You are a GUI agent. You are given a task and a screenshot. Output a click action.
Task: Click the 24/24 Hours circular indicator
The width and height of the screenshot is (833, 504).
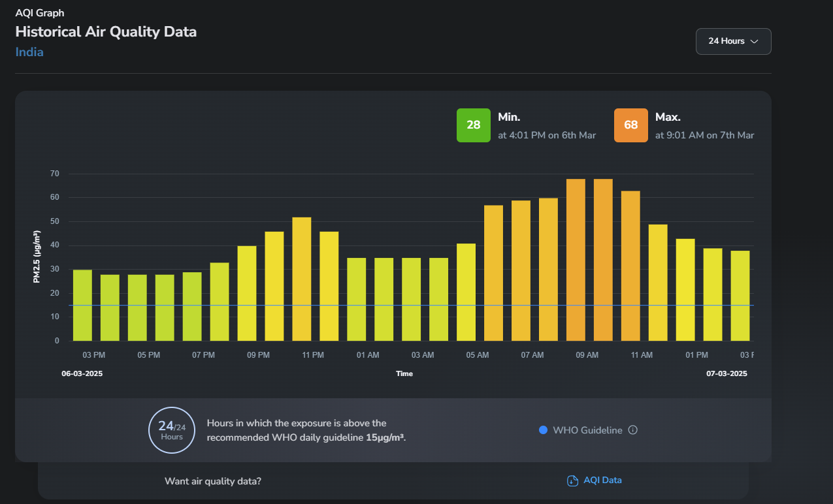pos(172,430)
